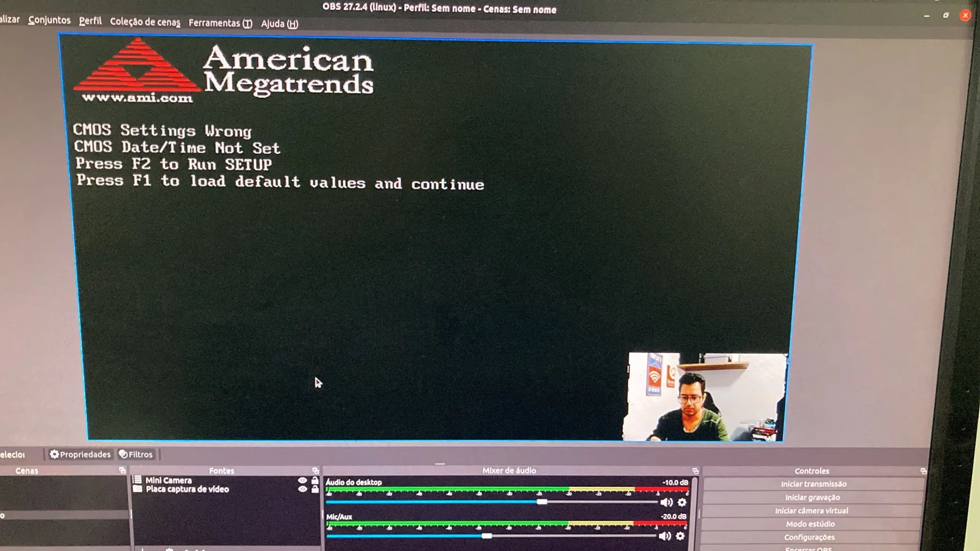Pop out the Fontes dock panel
The height and width of the screenshot is (551, 980).
[316, 471]
